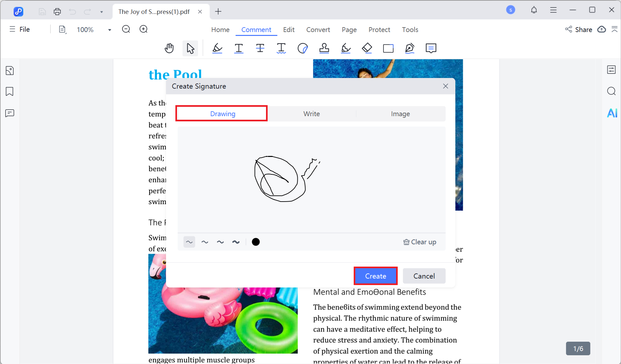Clear up the drawn signature
The width and height of the screenshot is (621, 364).
click(x=420, y=242)
